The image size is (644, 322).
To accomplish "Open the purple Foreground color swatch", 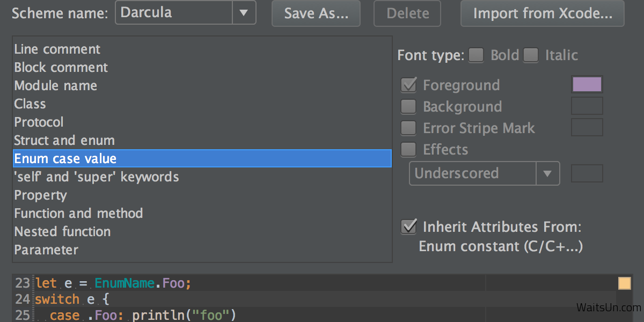I will click(587, 85).
